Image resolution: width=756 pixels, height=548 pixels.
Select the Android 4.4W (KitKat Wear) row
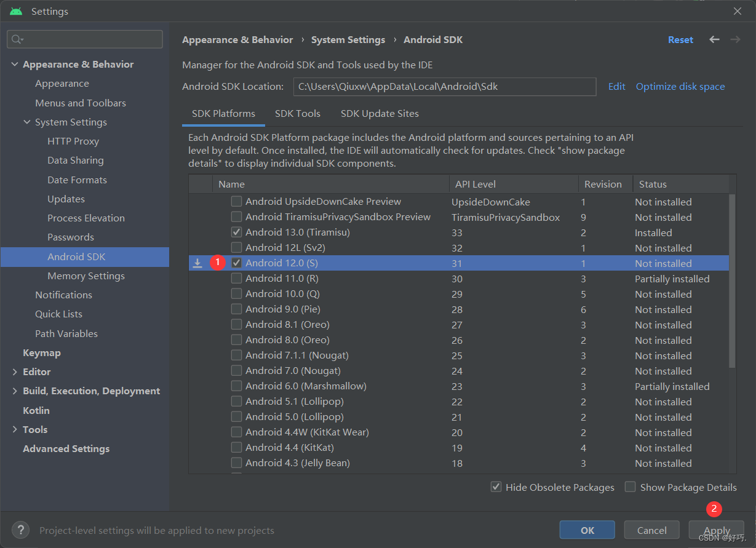pyautogui.click(x=458, y=432)
